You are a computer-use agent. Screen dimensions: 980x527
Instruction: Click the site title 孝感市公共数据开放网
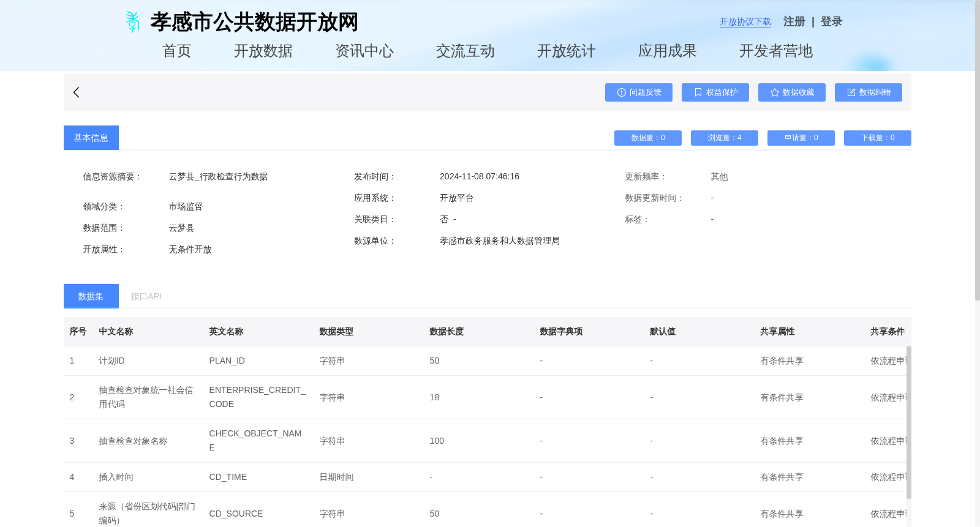pyautogui.click(x=254, y=22)
